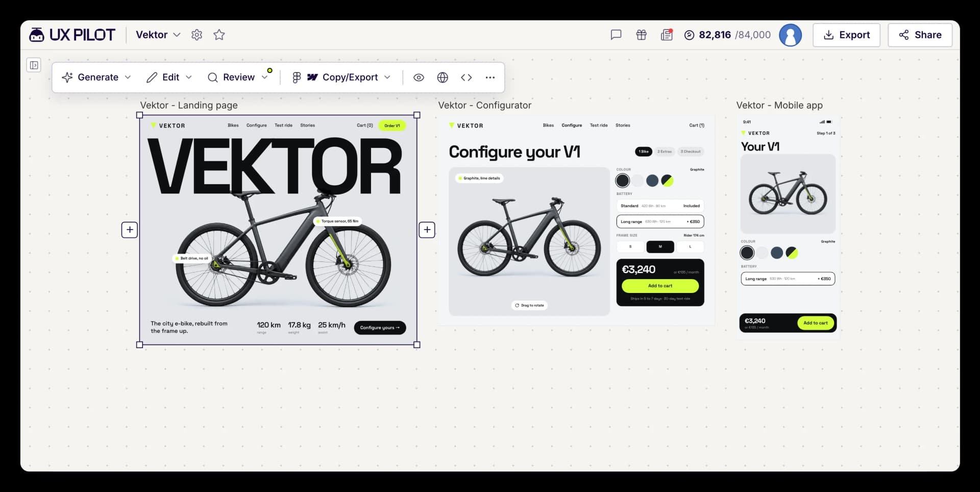
Task: Click the Figma export icon
Action: click(297, 77)
